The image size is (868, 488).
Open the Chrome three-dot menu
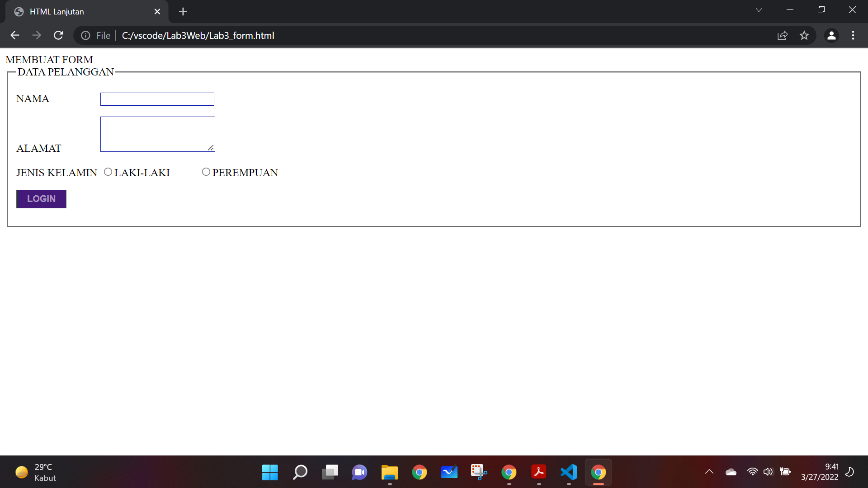[x=854, y=35]
